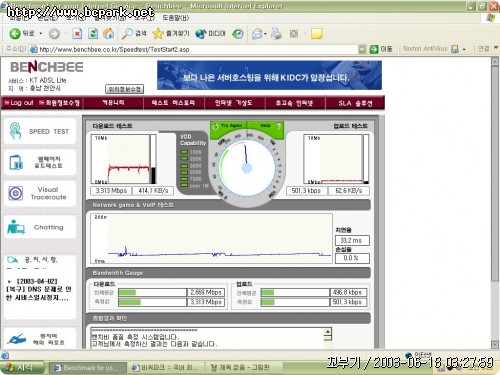Stop page loading with red X icon
This screenshot has height=375, width=500.
[x=77, y=33]
